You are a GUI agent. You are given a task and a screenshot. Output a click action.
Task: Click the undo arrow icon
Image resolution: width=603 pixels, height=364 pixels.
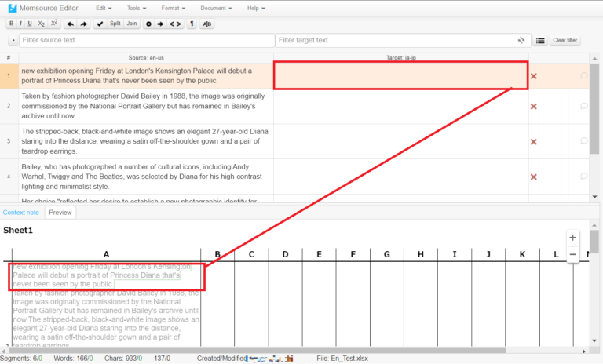point(71,24)
